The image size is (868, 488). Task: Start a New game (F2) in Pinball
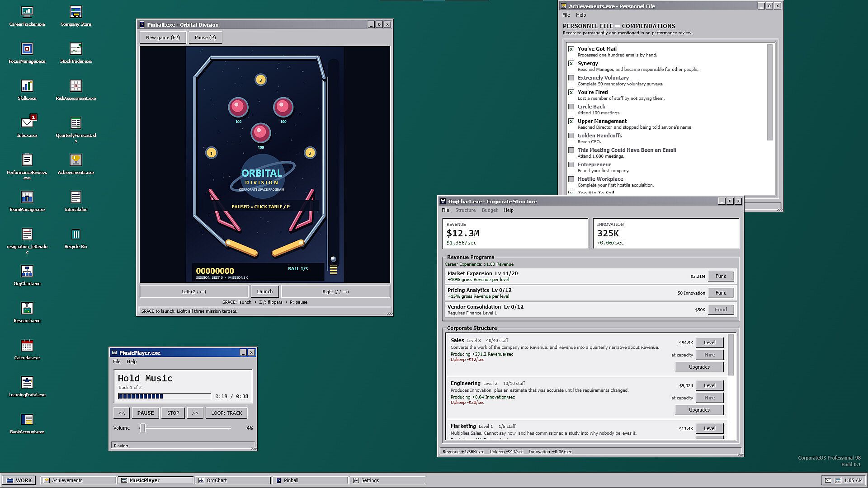coord(163,38)
